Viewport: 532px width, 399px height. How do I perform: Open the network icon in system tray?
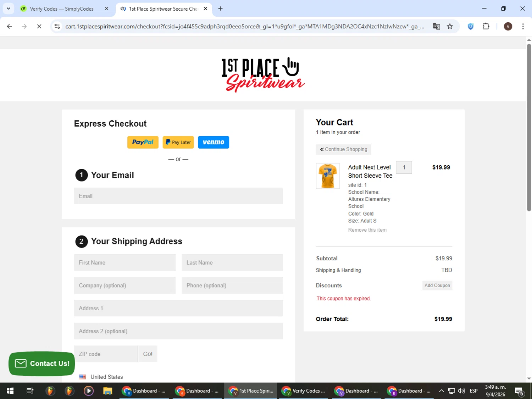(x=451, y=391)
